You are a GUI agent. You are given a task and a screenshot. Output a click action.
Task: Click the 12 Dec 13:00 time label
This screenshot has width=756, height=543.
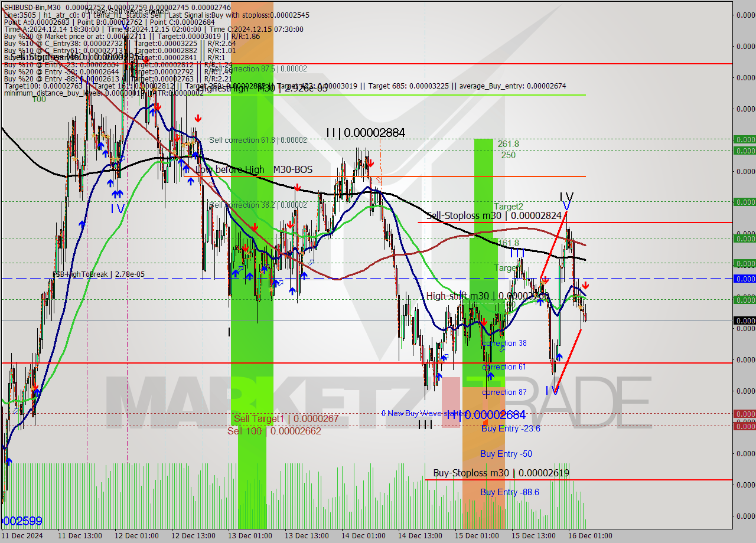[x=193, y=536]
